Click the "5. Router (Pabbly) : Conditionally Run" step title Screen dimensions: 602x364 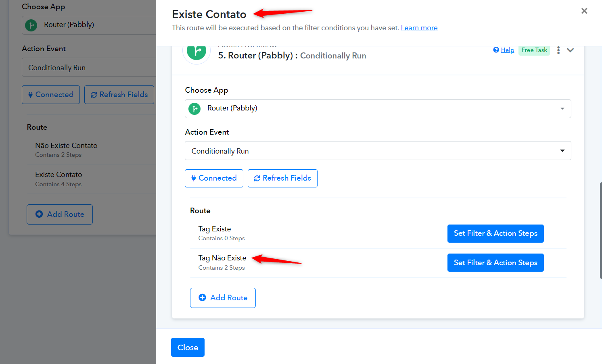292,56
